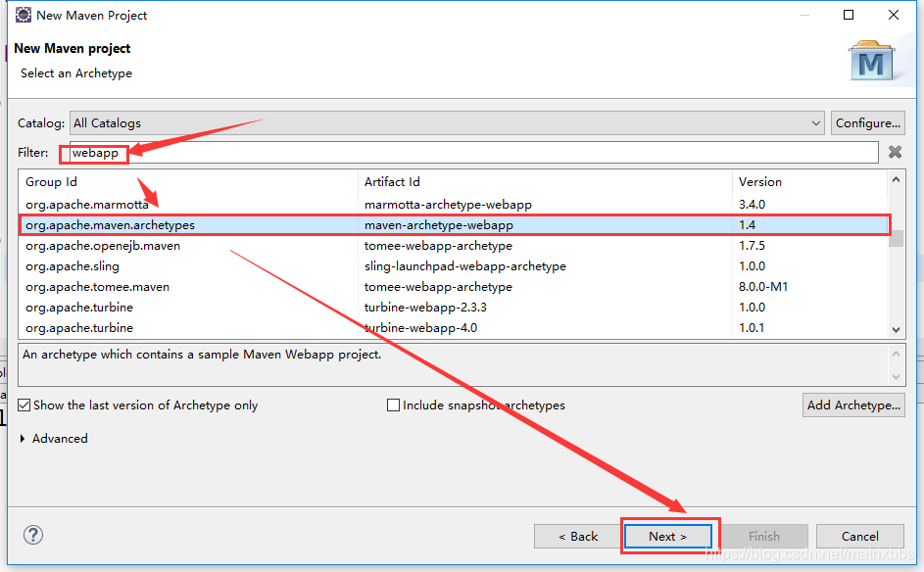
Task: Select turbine-webapp-4.0 archetype
Action: (x=420, y=327)
